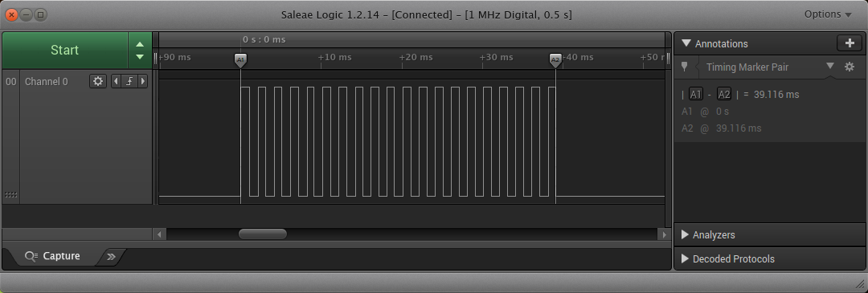Click channel number 00 label
The image size is (868, 293).
pyautogui.click(x=10, y=82)
